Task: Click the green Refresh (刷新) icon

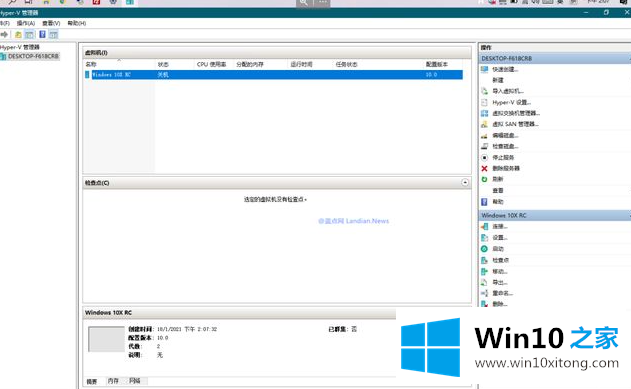Action: point(485,179)
